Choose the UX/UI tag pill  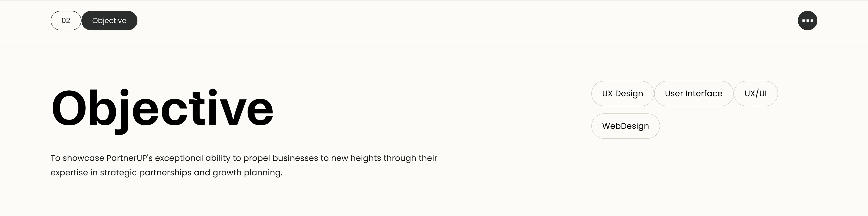pyautogui.click(x=755, y=93)
